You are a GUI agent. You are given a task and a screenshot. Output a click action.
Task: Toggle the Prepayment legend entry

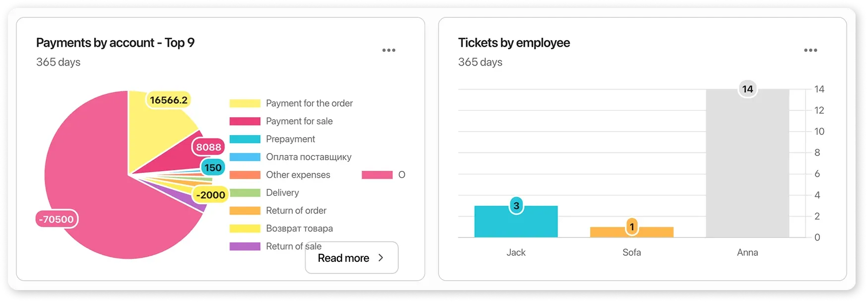click(291, 139)
